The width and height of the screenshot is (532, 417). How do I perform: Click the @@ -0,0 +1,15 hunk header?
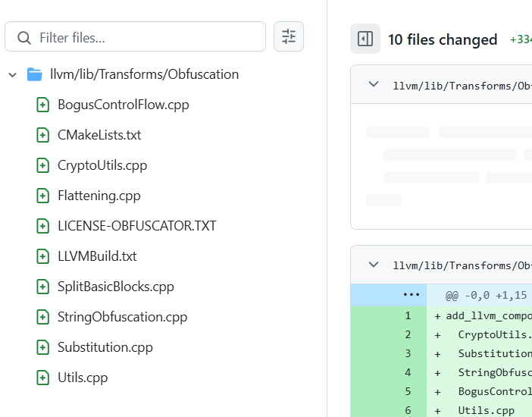(x=487, y=296)
